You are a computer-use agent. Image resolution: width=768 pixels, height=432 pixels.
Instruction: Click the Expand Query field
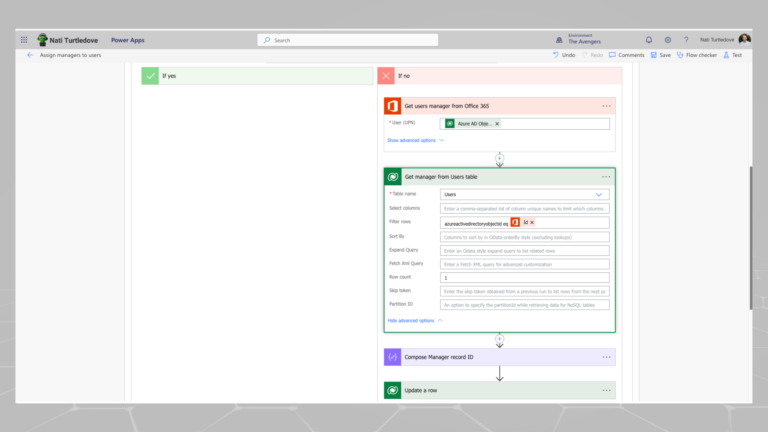[525, 251]
